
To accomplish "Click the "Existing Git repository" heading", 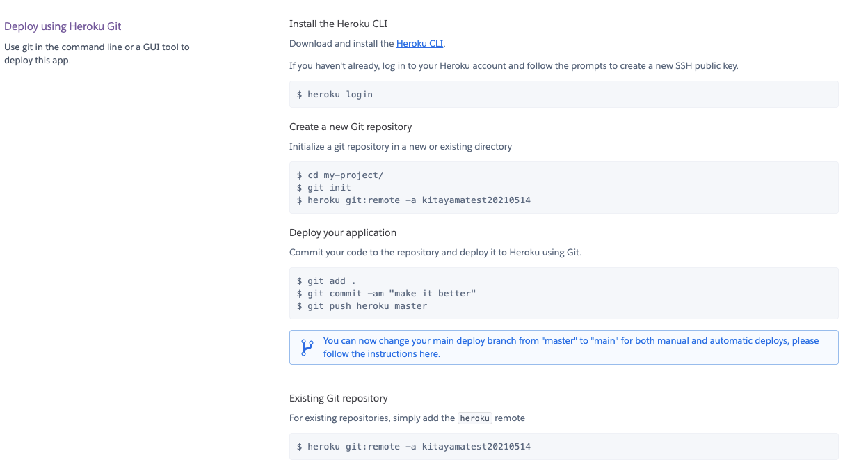I will click(x=339, y=398).
